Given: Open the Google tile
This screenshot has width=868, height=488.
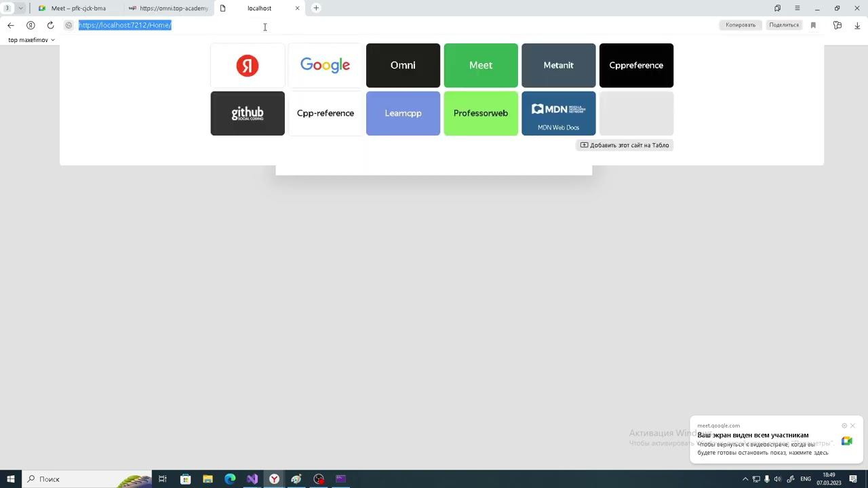Looking at the screenshot, I should pyautogui.click(x=325, y=65).
